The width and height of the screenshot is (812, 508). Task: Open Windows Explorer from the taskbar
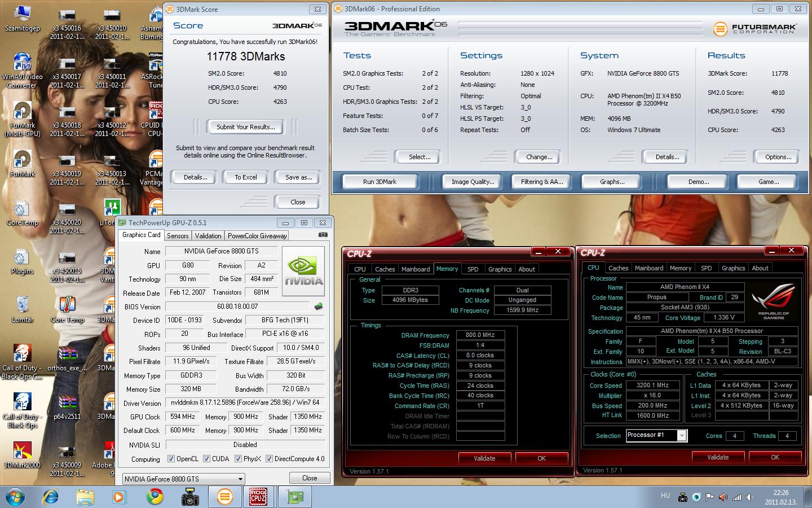85,497
